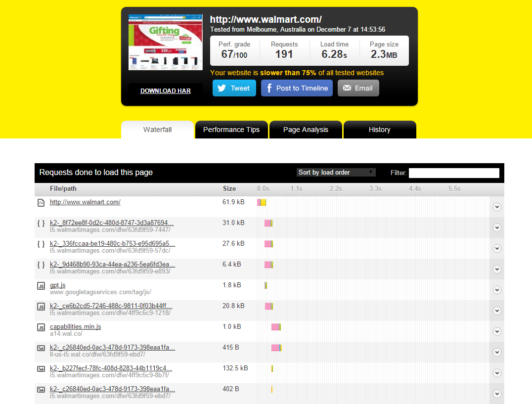Click the Perf. grade 67/100 value
Image resolution: width=532 pixels, height=404 pixels.
coord(234,54)
